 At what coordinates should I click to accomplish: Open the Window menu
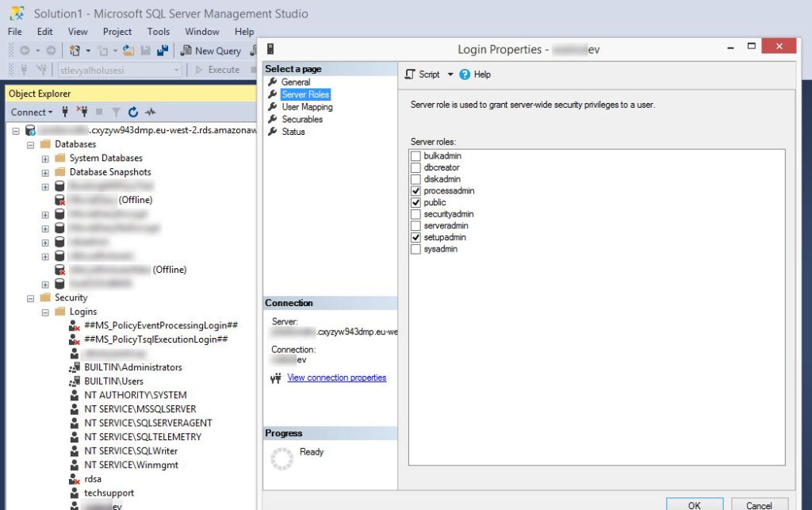[202, 32]
